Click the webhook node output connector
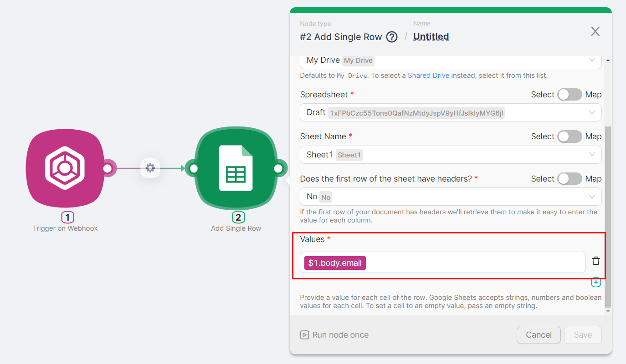This screenshot has width=626, height=364. point(108,169)
